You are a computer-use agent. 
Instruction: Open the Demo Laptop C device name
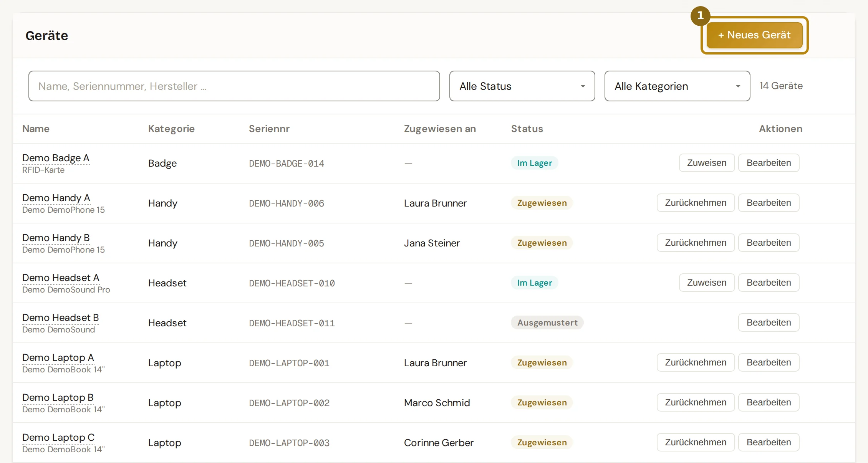pos(58,437)
